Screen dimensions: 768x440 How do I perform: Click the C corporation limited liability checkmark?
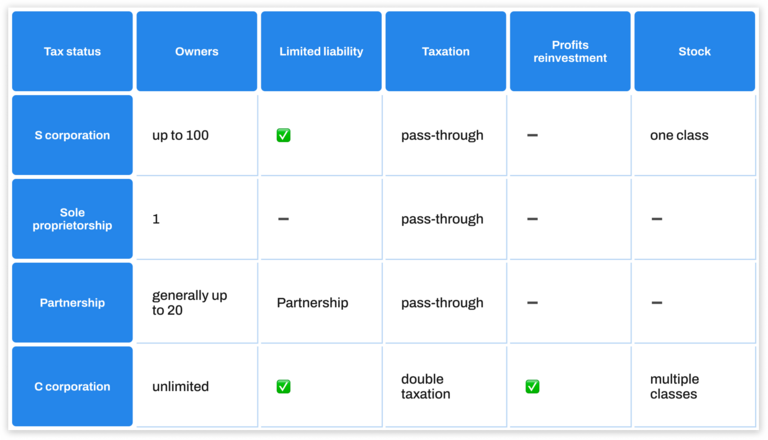coord(283,386)
